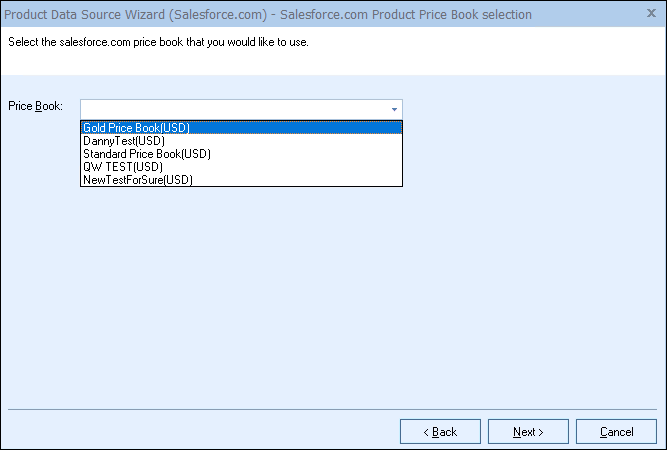Proceed with the Next button
The height and width of the screenshot is (450, 667).
528,432
